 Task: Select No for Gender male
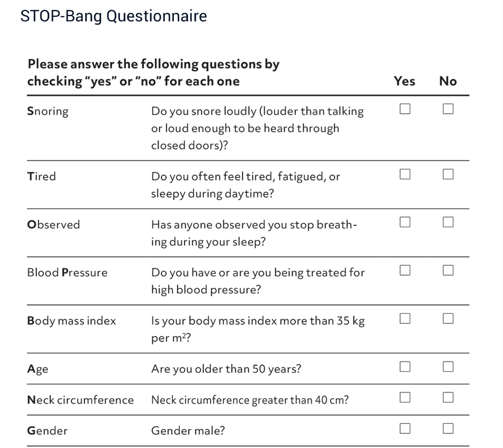point(448,429)
